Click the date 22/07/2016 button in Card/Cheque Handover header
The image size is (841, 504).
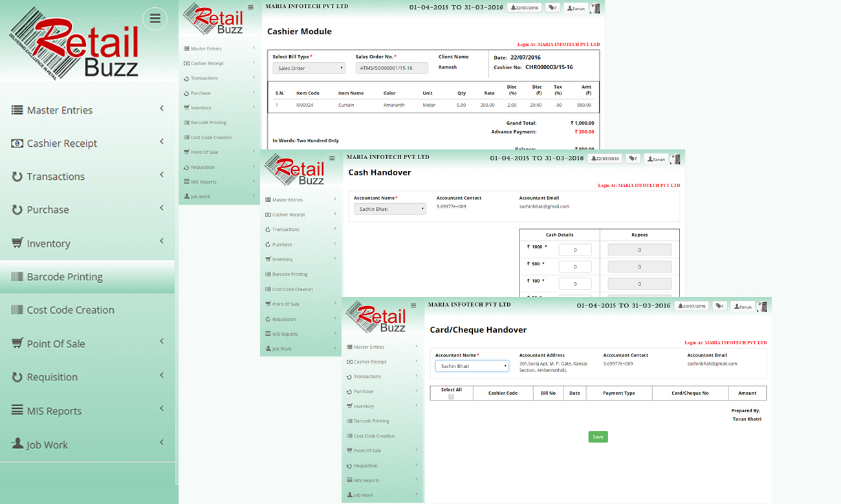(692, 306)
